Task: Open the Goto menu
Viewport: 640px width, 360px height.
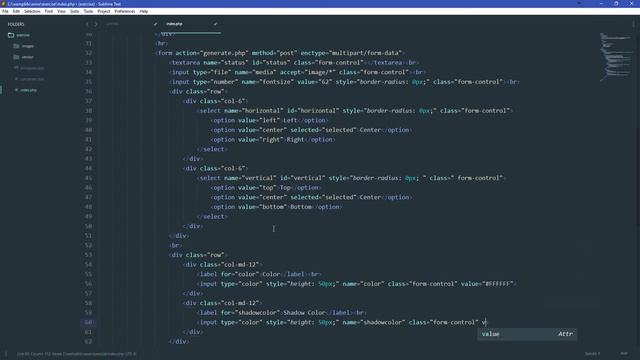Action: pos(74,11)
